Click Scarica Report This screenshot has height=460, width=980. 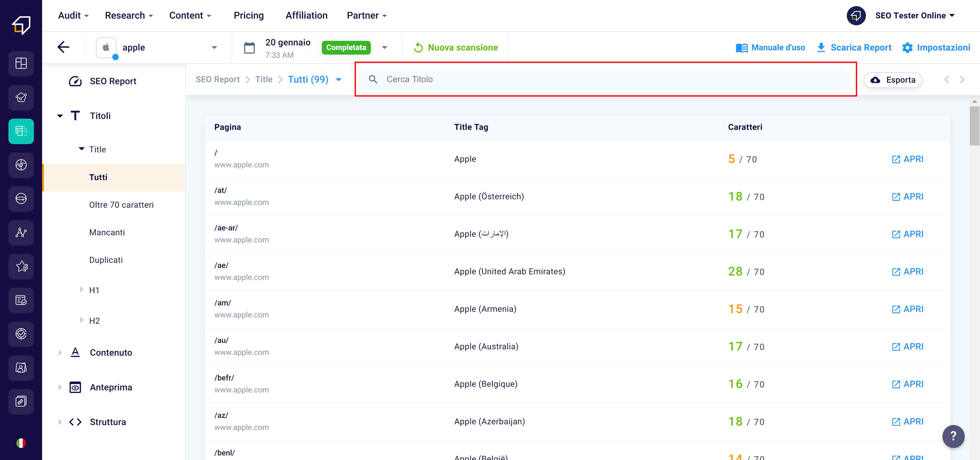point(854,47)
